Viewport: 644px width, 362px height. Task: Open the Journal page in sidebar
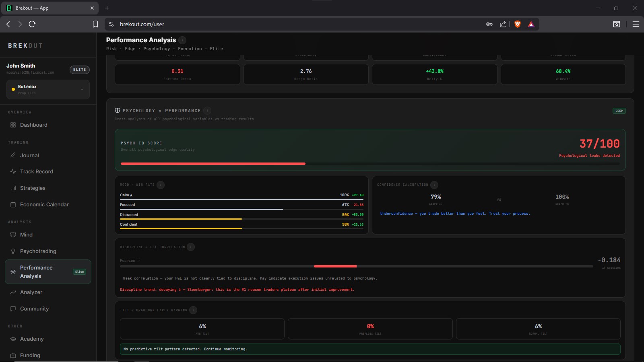[x=48, y=155]
